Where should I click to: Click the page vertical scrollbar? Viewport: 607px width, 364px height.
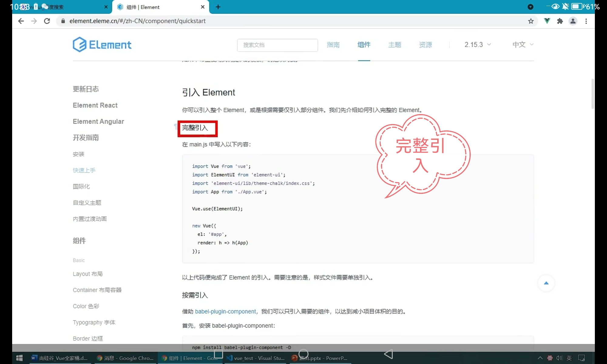(x=592, y=93)
